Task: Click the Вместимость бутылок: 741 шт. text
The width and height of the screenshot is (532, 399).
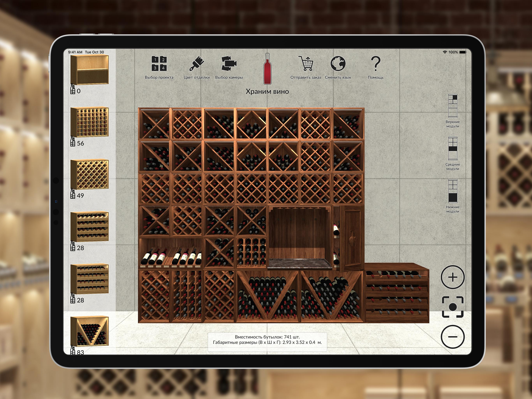Action: pyautogui.click(x=267, y=337)
